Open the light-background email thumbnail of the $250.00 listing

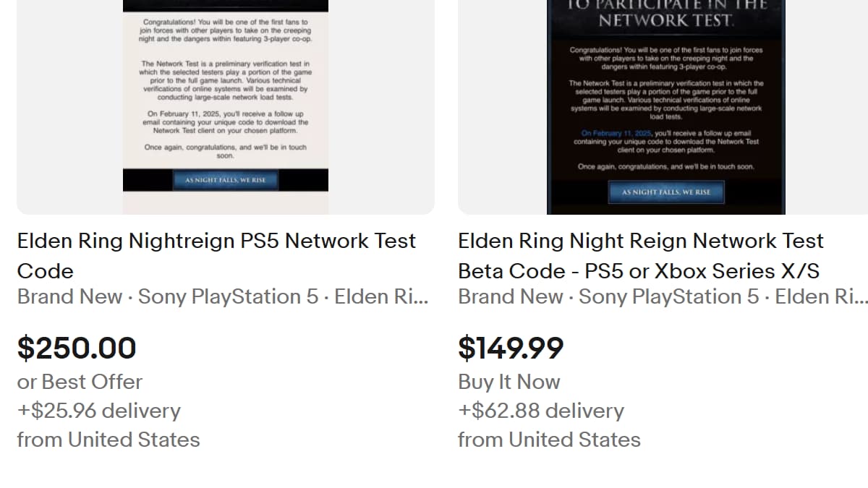[225, 94]
